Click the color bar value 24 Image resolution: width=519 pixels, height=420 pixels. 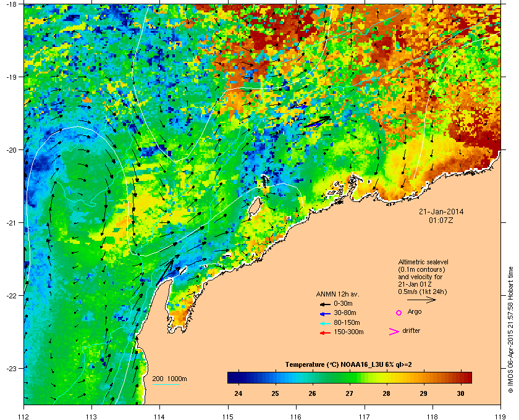238,393
